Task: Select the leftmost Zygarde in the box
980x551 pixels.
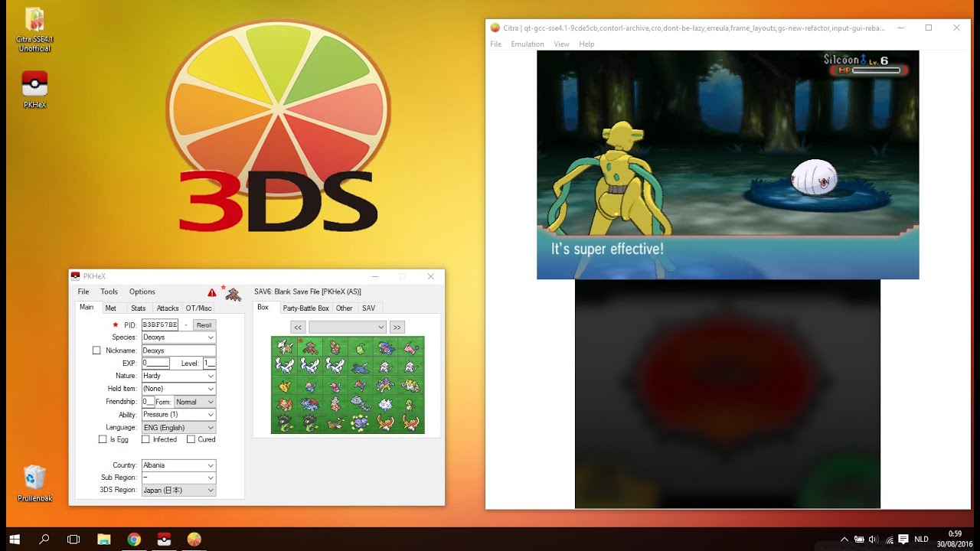Action: pyautogui.click(x=284, y=424)
